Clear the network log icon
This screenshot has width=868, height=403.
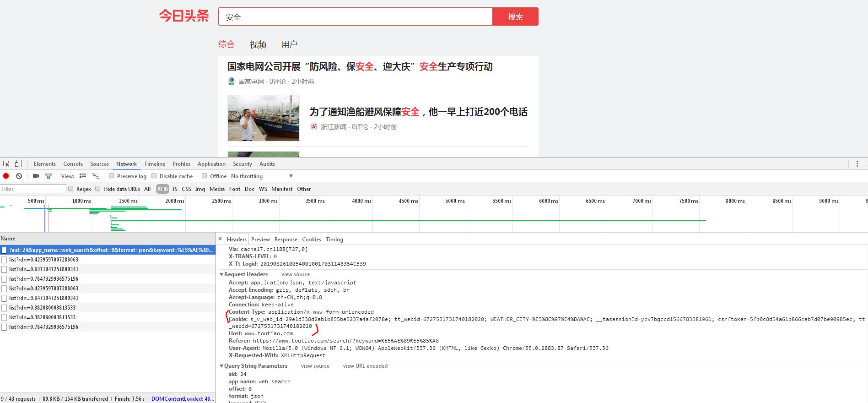(19, 176)
